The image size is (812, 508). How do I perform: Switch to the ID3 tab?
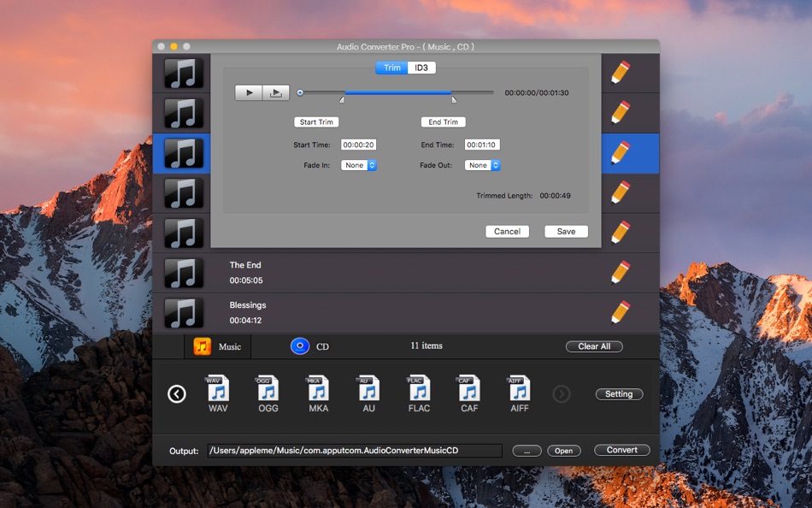point(421,68)
